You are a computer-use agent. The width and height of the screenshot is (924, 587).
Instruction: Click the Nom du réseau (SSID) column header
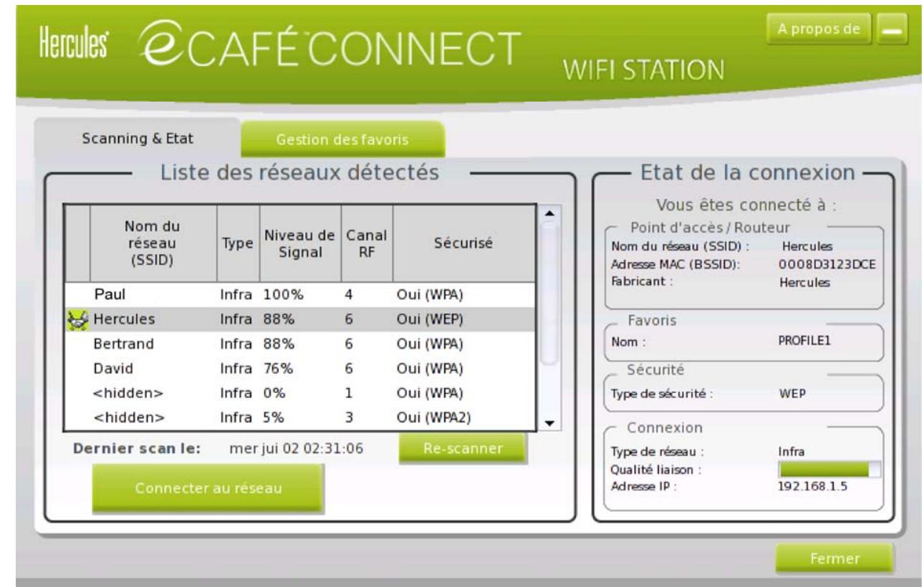153,244
